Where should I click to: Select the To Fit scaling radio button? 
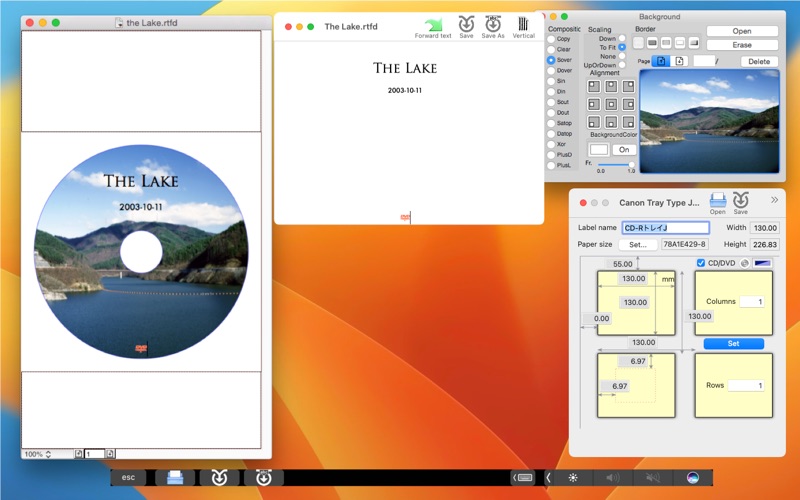point(622,47)
